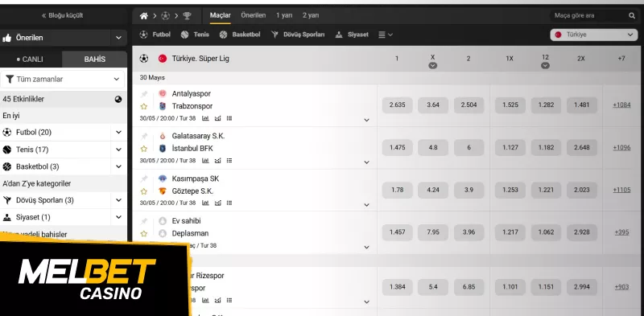This screenshot has height=316, width=644.
Task: Select draw odds 4.8 for Galatasaray match
Action: coord(433,147)
